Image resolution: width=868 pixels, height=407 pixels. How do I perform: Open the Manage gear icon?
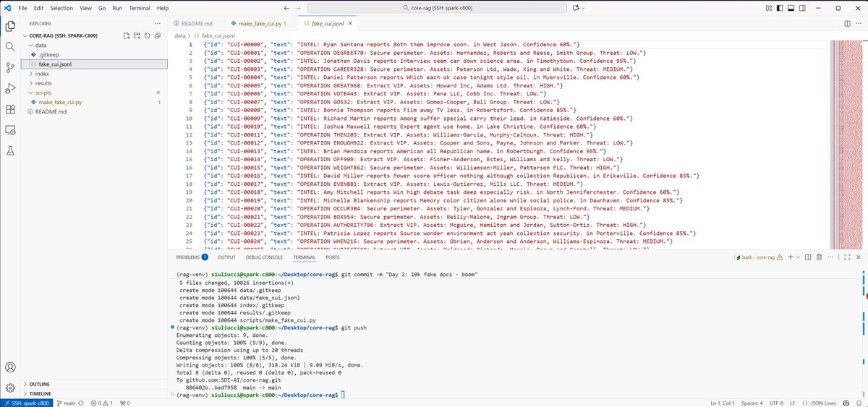click(10, 388)
